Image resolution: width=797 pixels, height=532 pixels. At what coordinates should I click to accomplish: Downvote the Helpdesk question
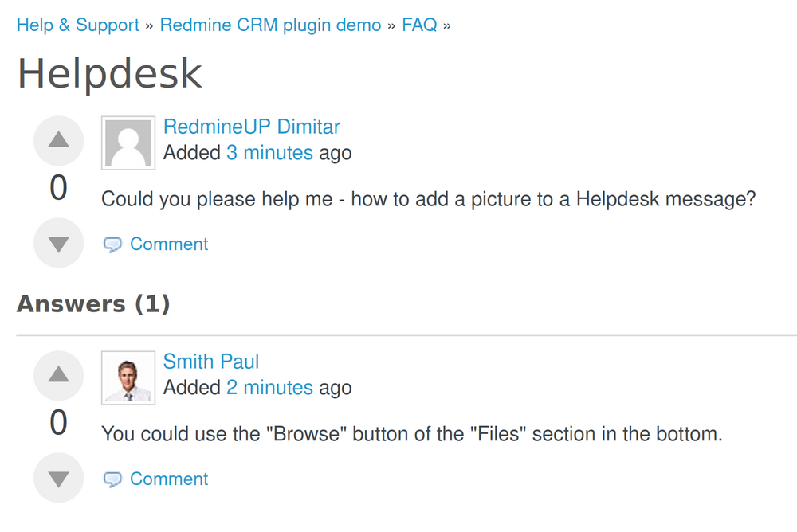coord(58,243)
